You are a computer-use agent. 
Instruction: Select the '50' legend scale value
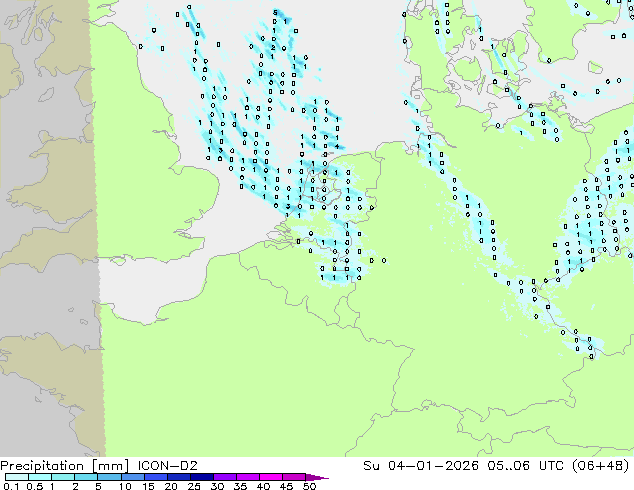309,486
